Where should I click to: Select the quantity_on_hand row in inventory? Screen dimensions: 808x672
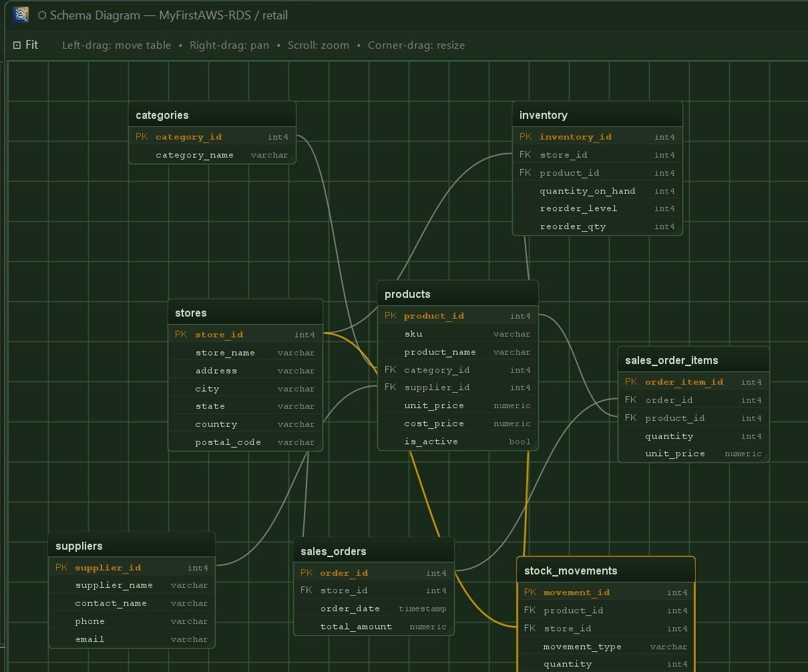[x=597, y=191]
